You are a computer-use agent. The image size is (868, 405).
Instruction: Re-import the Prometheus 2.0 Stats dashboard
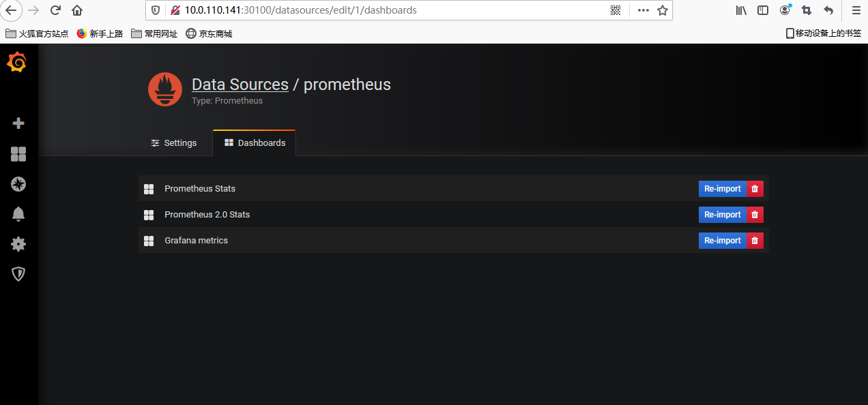(x=723, y=215)
